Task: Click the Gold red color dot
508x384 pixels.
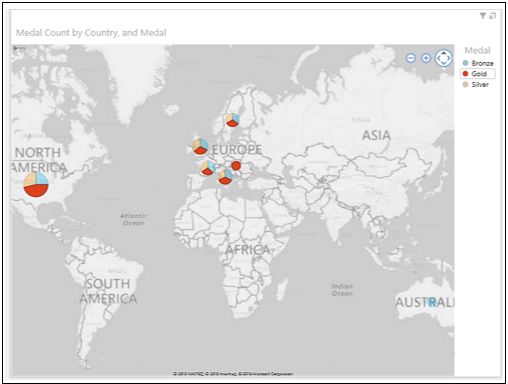Action: click(x=465, y=74)
